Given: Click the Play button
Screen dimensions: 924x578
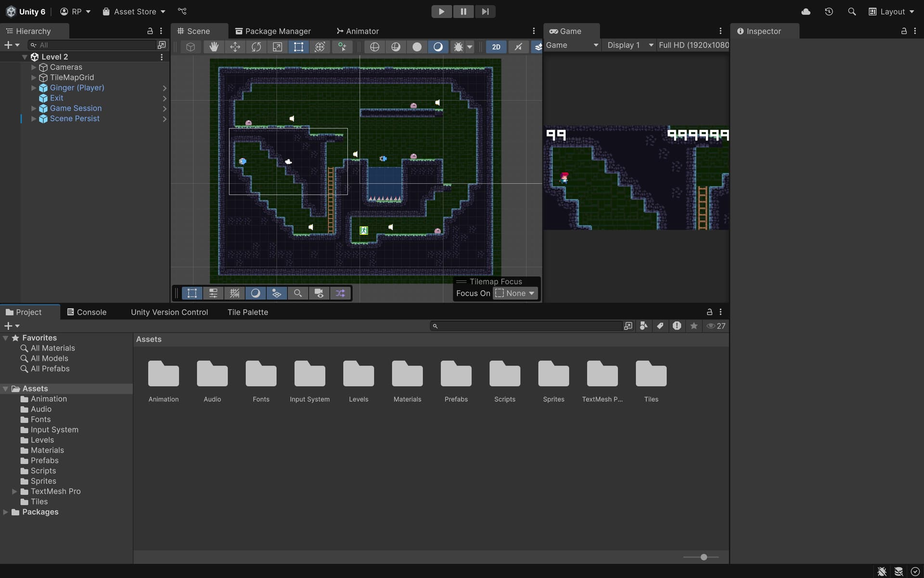Looking at the screenshot, I should [441, 12].
